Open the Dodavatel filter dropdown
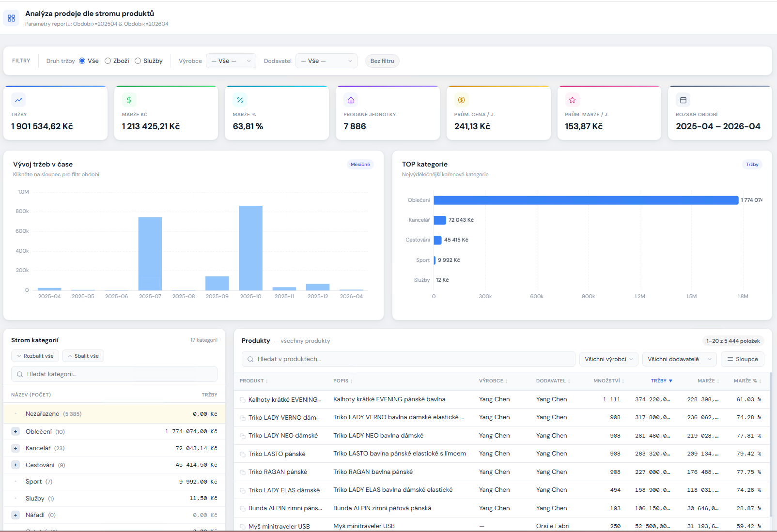The height and width of the screenshot is (532, 777). tap(326, 61)
